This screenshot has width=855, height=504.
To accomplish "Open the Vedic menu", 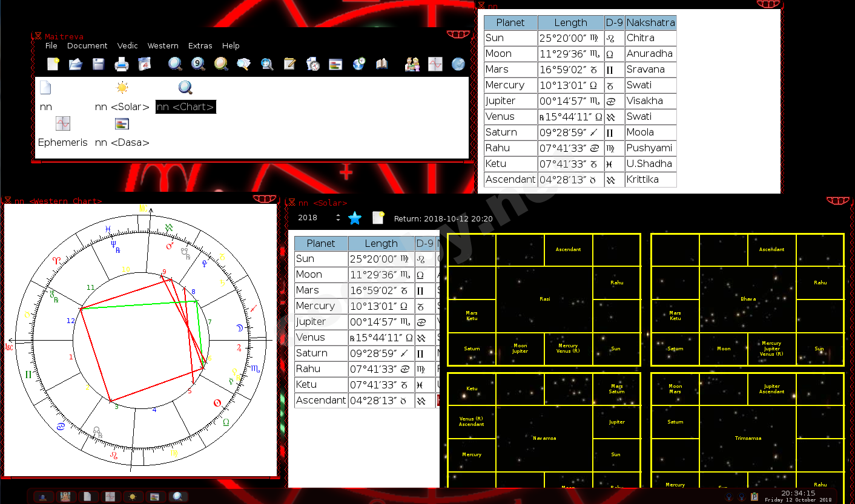I will 127,45.
